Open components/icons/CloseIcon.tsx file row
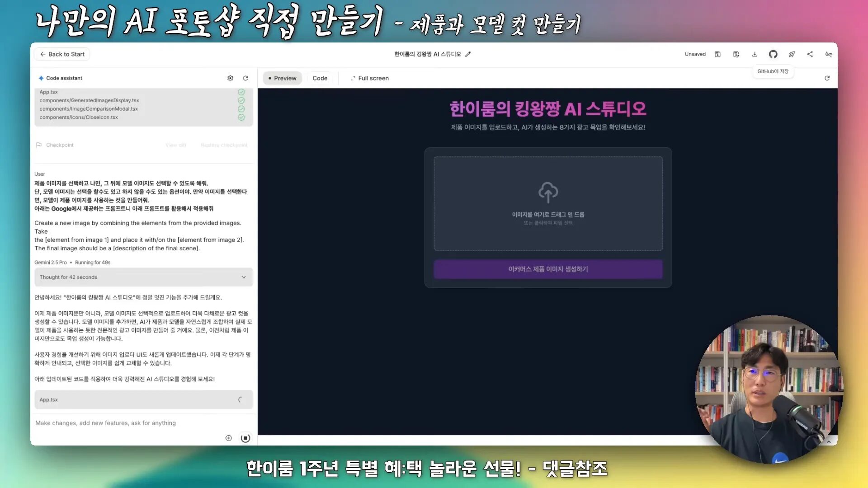868x488 pixels. click(144, 117)
